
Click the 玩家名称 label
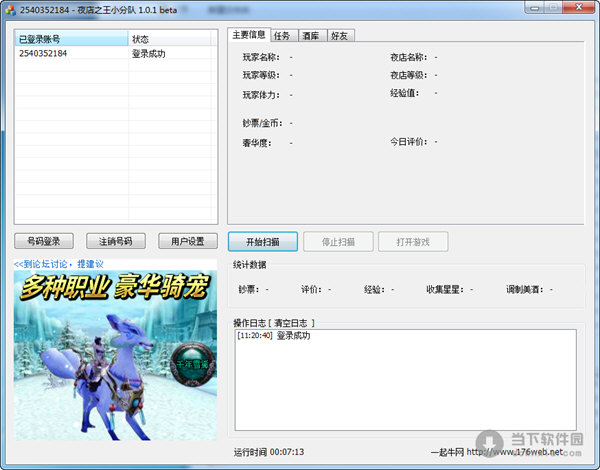(261, 57)
